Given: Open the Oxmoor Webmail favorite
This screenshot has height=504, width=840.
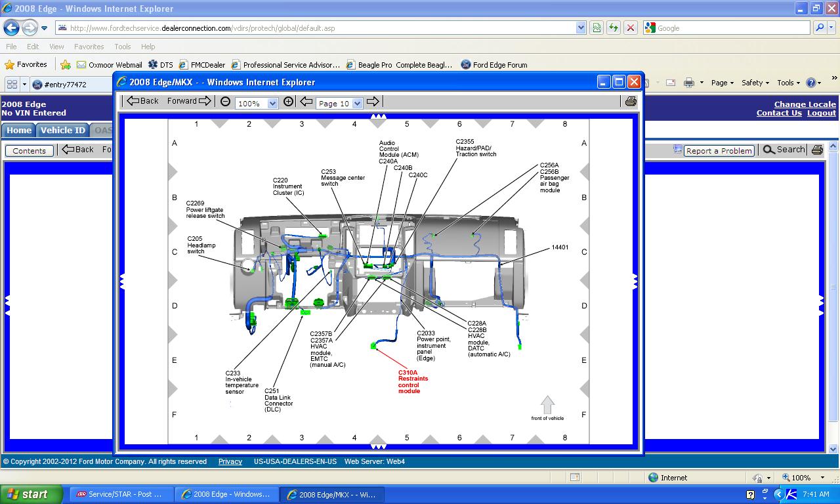Looking at the screenshot, I should click(110, 64).
